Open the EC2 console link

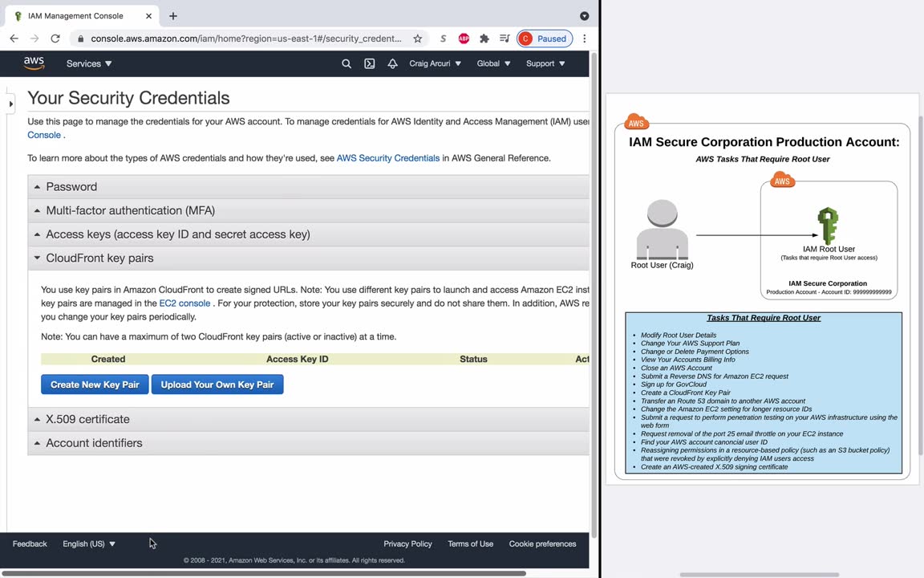184,303
